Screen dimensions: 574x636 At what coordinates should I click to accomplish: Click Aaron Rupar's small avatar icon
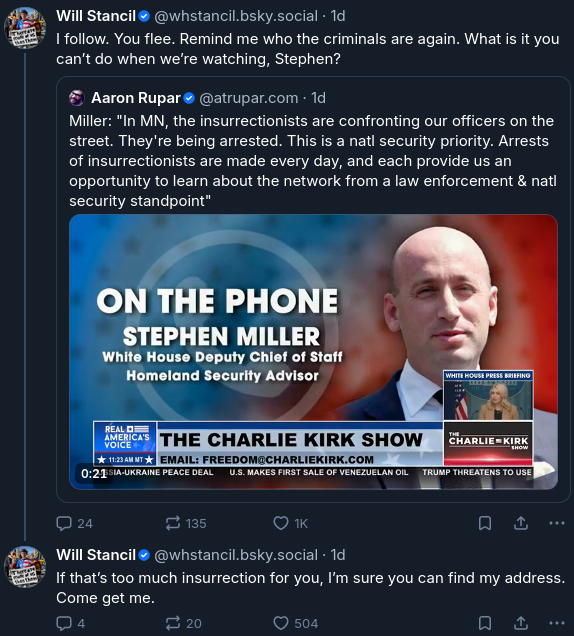[x=77, y=98]
